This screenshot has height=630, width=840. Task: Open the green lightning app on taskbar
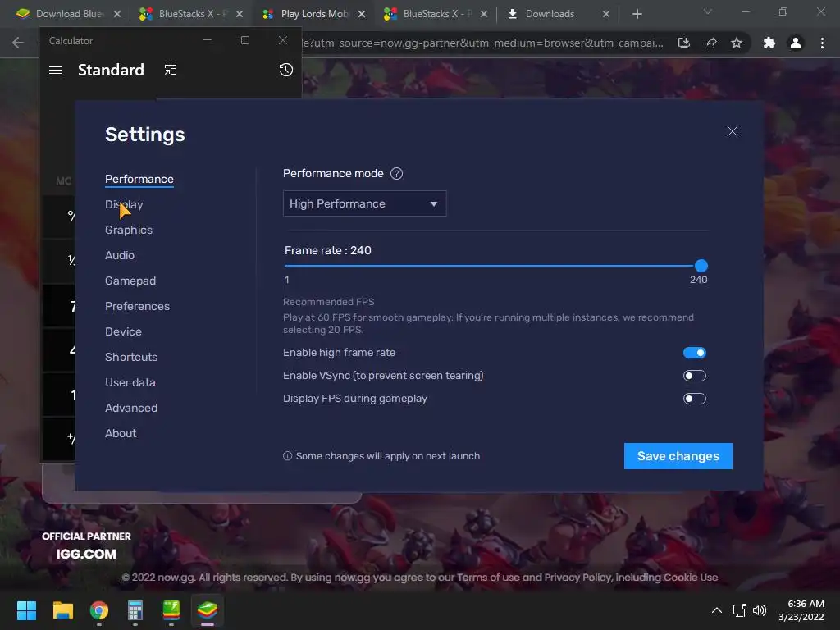pyautogui.click(x=171, y=610)
